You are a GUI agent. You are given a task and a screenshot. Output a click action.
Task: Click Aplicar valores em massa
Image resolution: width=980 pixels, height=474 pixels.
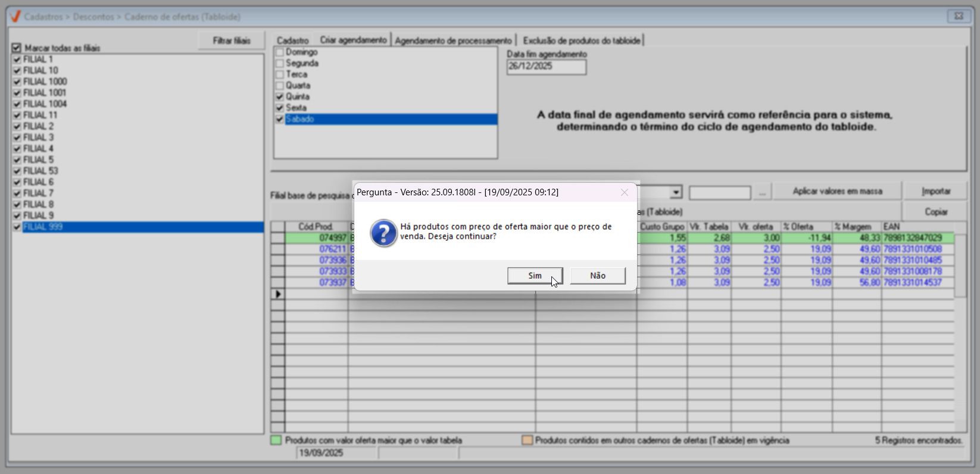(x=837, y=191)
